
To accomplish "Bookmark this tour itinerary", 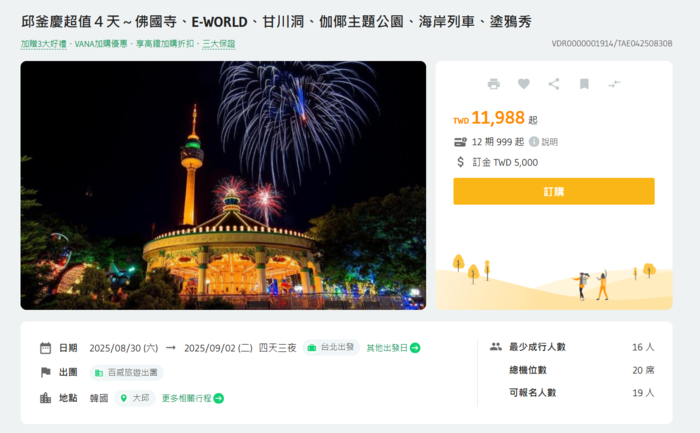I will coord(584,84).
